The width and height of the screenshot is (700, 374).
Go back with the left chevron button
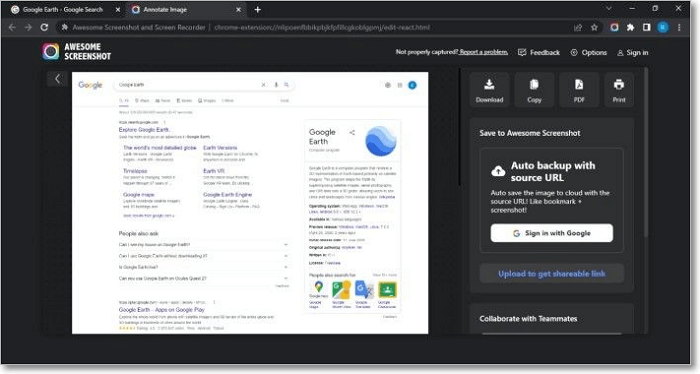(57, 79)
